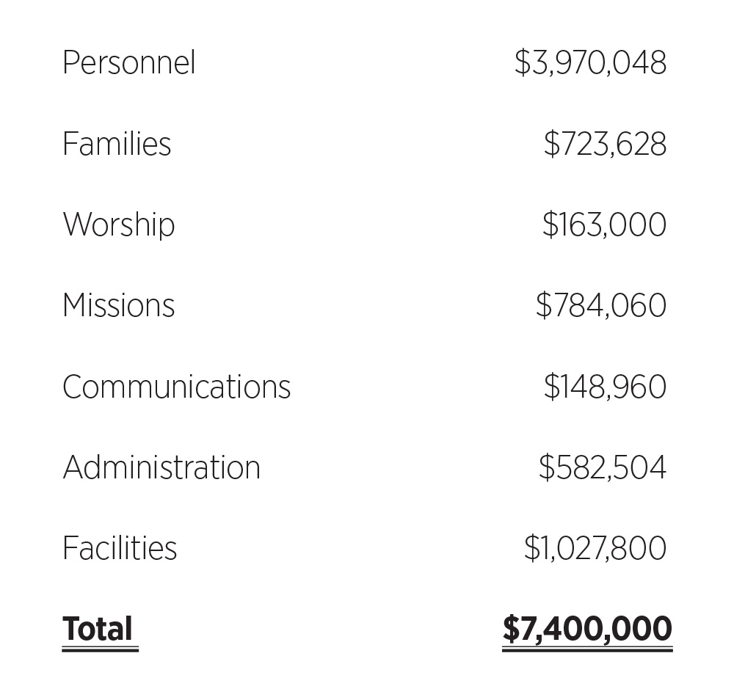
Task: Select the $723,628 Families amount
Action: 606,144
